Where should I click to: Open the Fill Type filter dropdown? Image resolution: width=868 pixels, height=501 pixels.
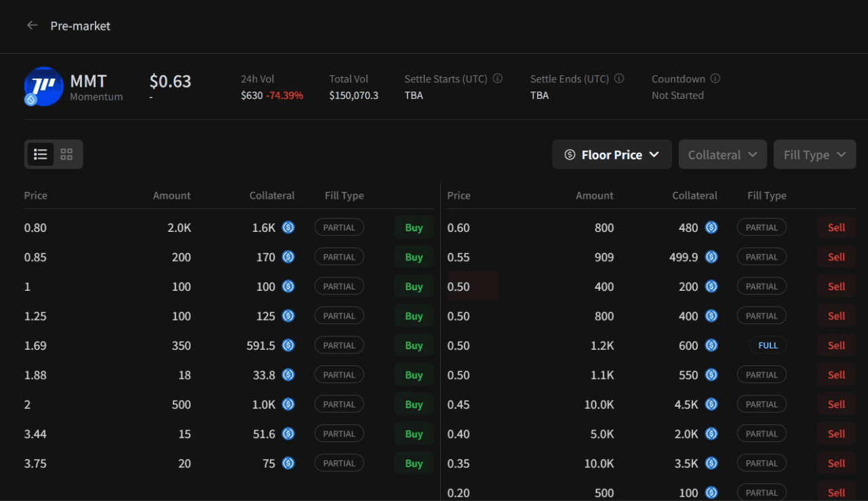[x=814, y=155]
